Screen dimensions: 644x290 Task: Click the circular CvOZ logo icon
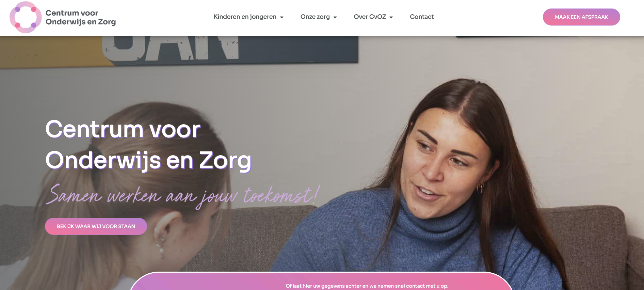point(26,17)
